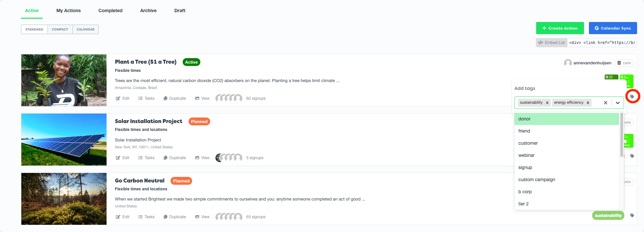The width and height of the screenshot is (644, 232).
Task: Switch to Compact list view
Action: click(x=60, y=30)
